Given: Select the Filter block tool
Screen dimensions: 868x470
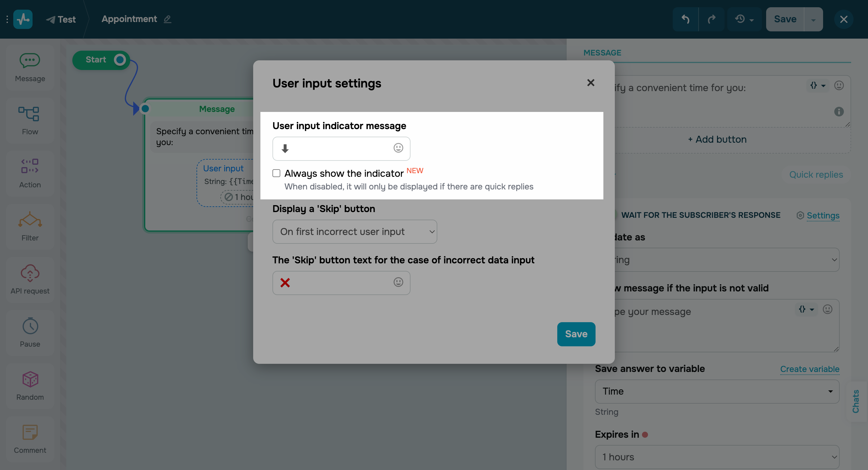Looking at the screenshot, I should coord(30,227).
